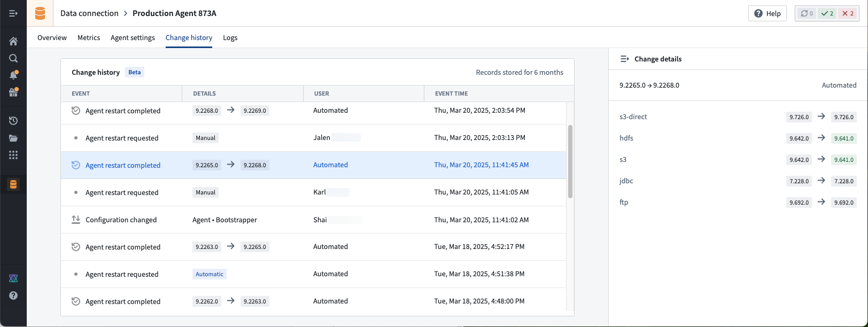Click the orange database header icon
Viewport: 868px width, 327px height.
click(x=40, y=13)
